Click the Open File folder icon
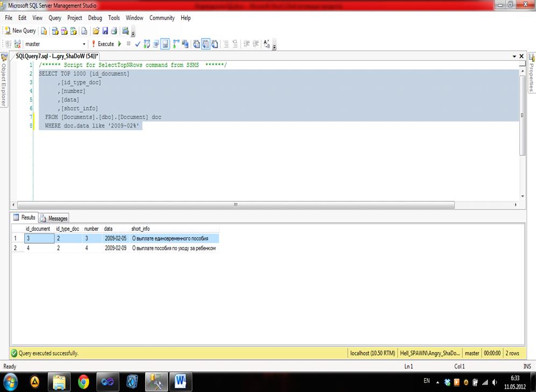 [96, 31]
